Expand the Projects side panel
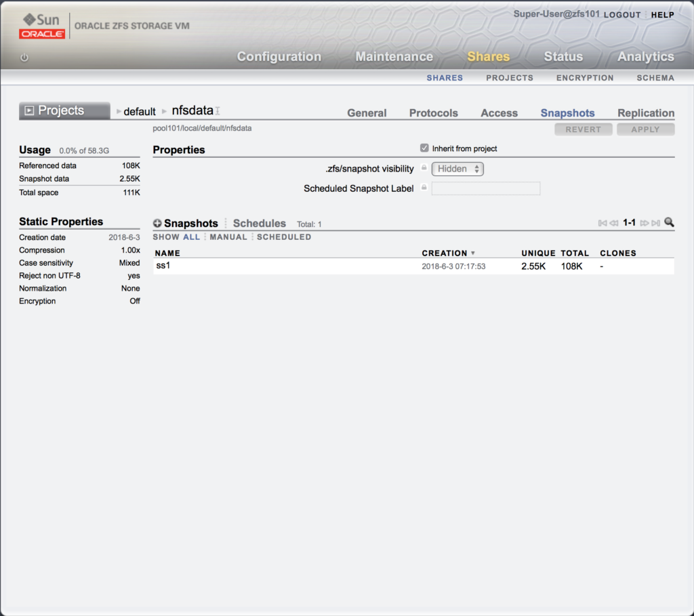The height and width of the screenshot is (616, 694). pyautogui.click(x=64, y=110)
